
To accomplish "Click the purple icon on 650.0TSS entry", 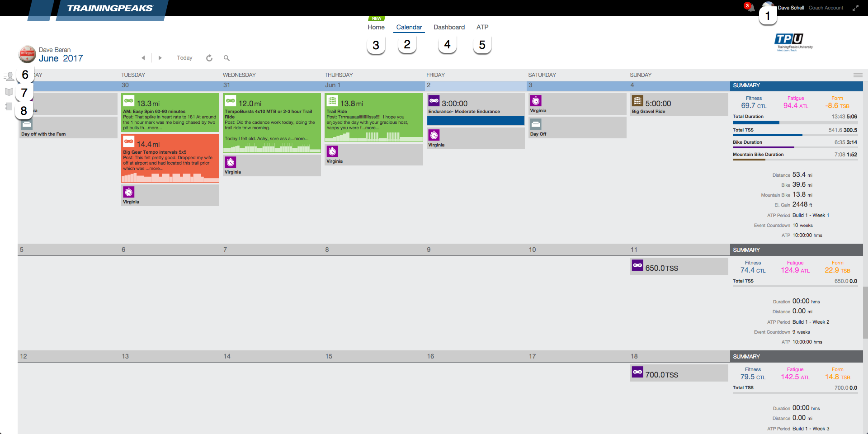I will 637,265.
